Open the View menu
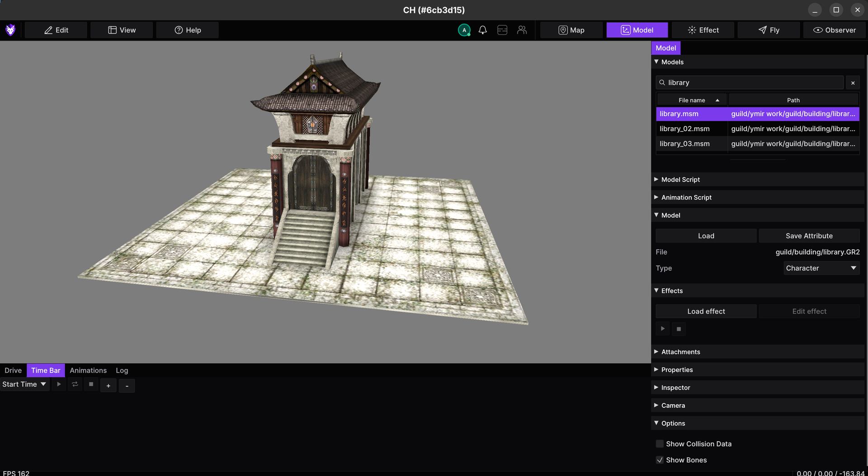Image resolution: width=868 pixels, height=476 pixels. [x=122, y=30]
